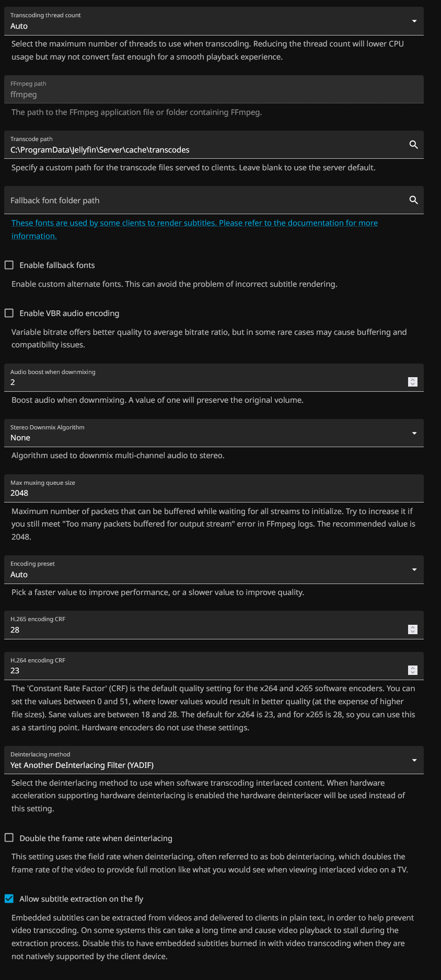Focus the Fallback font folder path field

tap(204, 200)
